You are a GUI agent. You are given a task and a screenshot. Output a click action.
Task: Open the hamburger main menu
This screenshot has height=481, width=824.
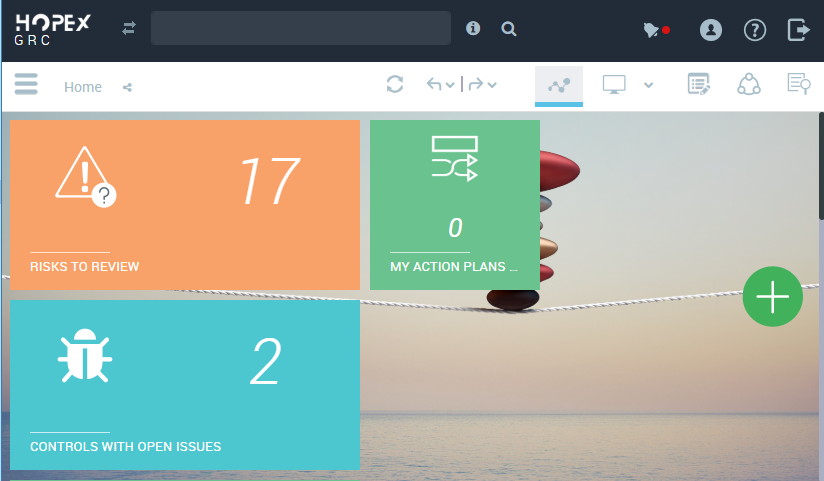point(26,85)
